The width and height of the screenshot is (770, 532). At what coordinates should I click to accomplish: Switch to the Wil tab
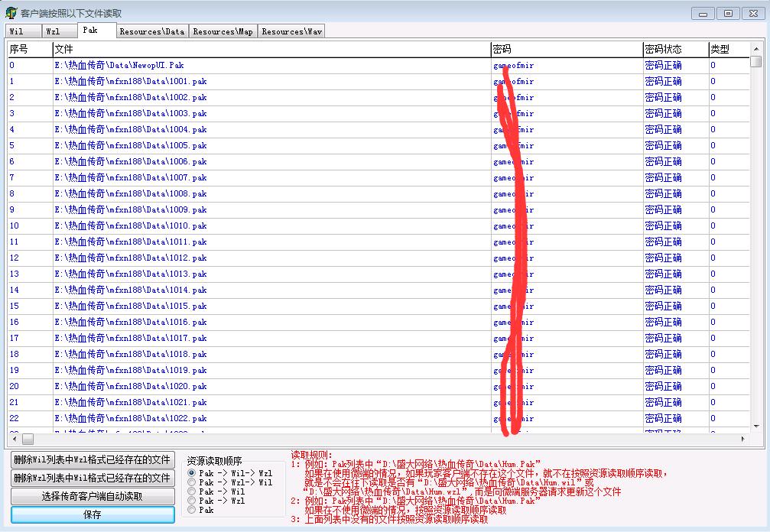coord(22,31)
